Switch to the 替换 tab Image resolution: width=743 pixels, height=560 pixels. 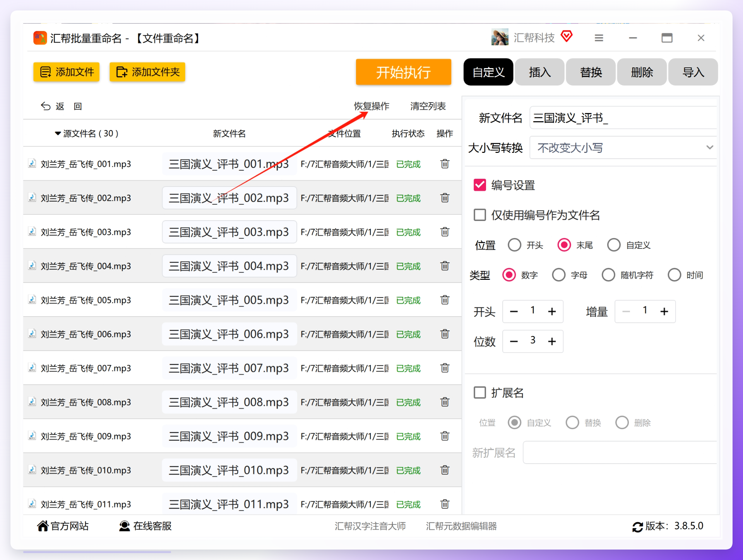coord(591,72)
